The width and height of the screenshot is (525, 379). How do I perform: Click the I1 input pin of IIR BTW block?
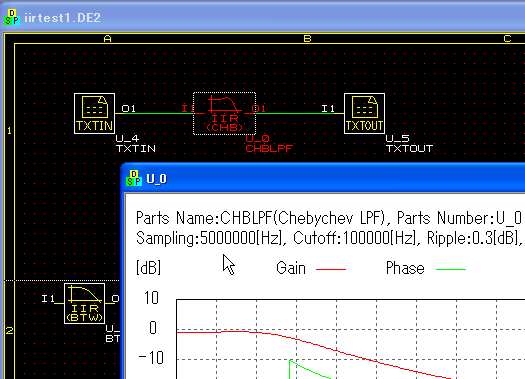click(x=48, y=298)
